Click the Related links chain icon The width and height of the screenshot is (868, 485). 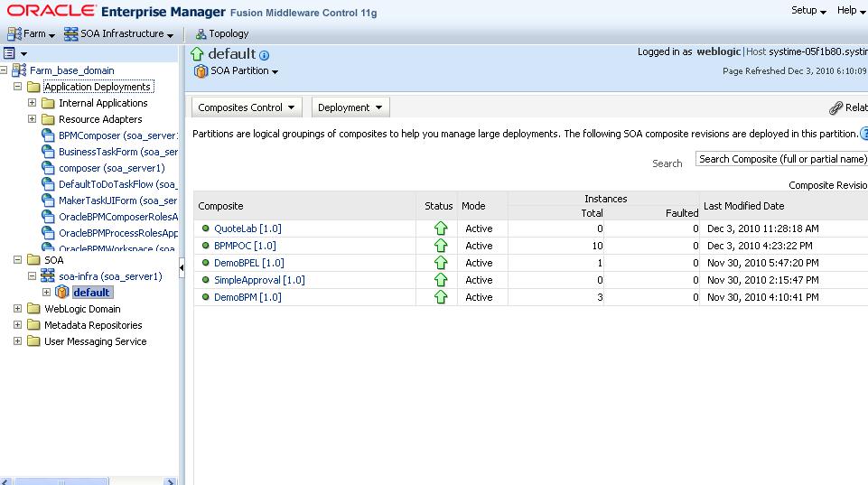(835, 108)
